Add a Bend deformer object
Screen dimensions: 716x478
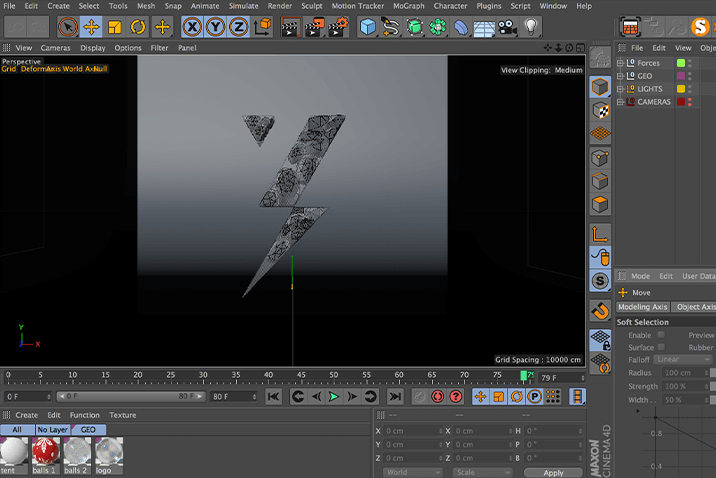[x=461, y=27]
